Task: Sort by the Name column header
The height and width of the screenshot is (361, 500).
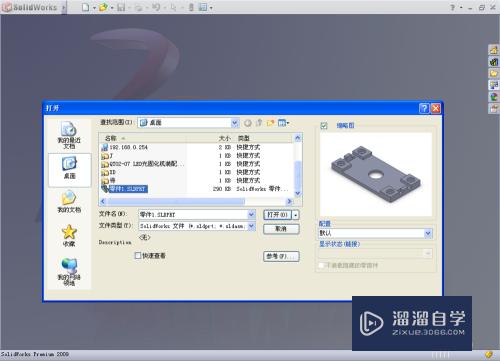Action: [111, 138]
